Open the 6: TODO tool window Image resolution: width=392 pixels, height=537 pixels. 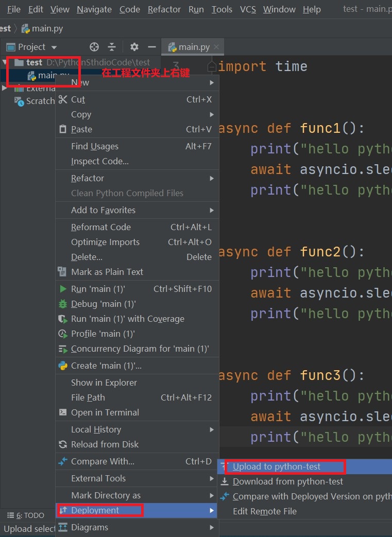[26, 515]
